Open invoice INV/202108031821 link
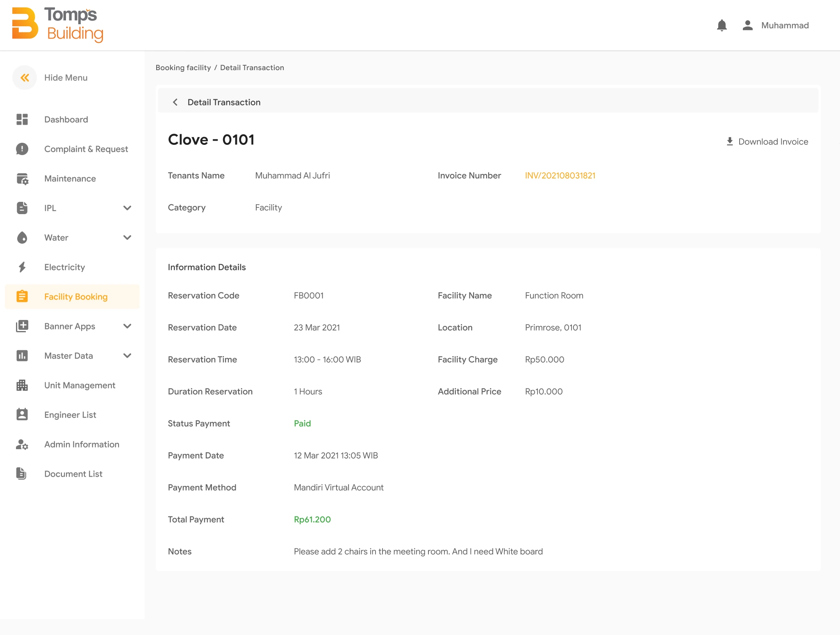 [x=560, y=175]
